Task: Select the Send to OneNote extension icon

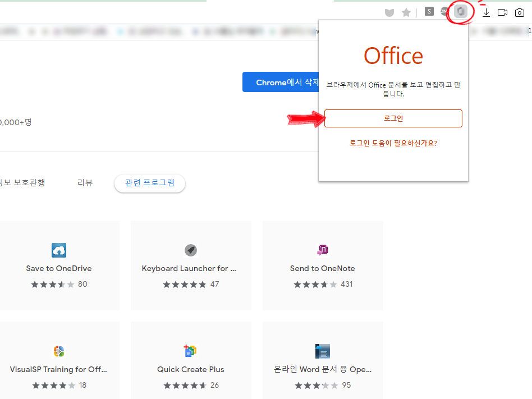Action: (322, 250)
